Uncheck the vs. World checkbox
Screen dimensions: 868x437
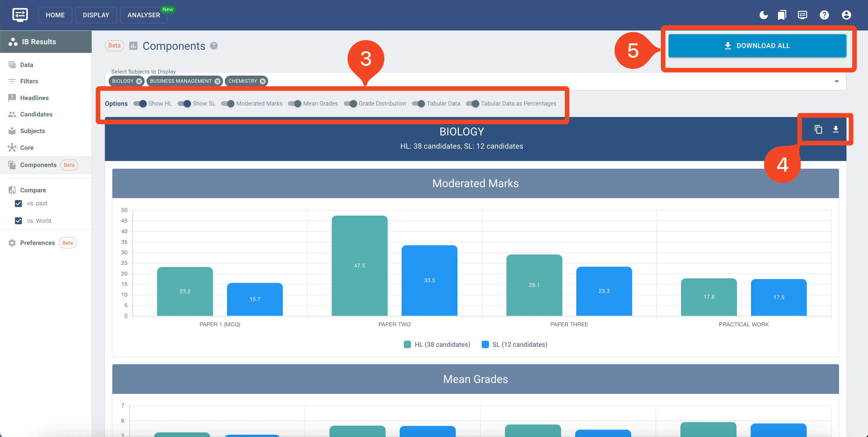18,221
